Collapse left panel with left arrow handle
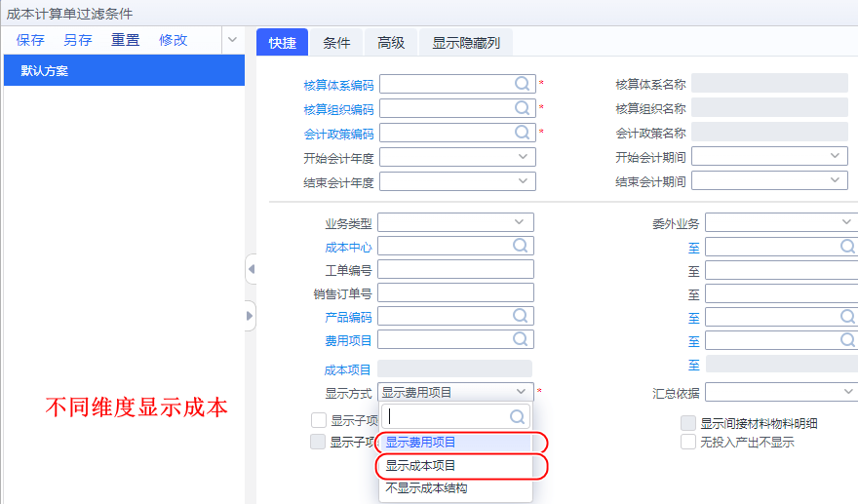This screenshot has width=858, height=504. tap(251, 269)
